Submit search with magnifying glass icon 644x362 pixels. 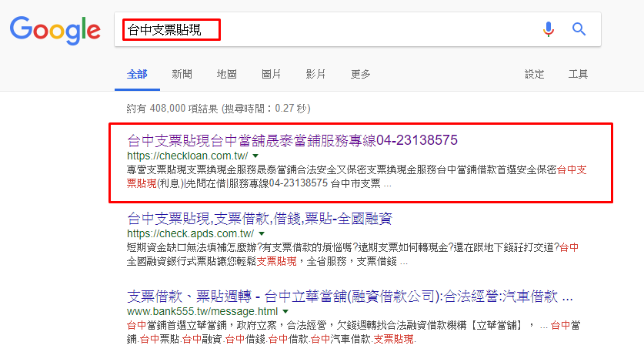pos(579,29)
